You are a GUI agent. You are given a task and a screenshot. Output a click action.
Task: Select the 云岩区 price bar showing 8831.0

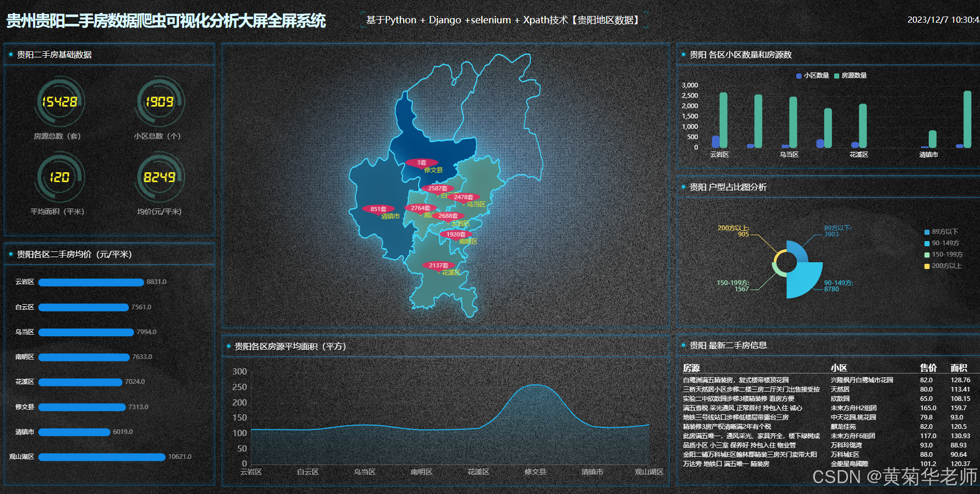[x=91, y=282]
